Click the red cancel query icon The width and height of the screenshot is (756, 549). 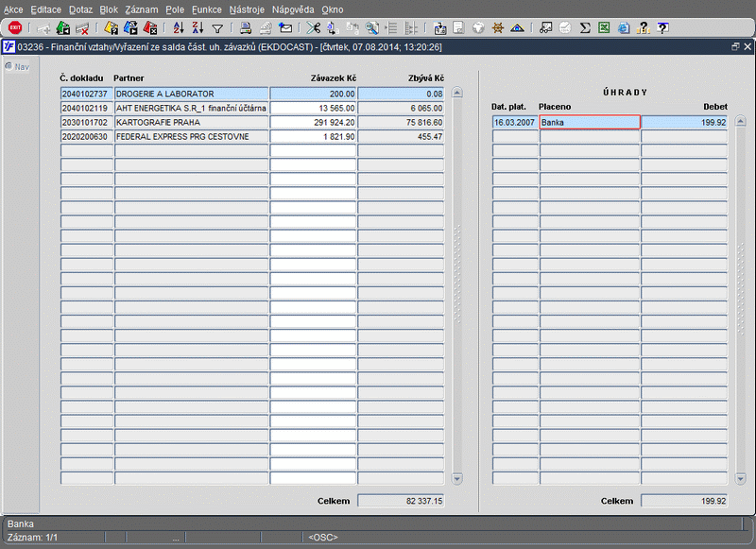pyautogui.click(x=150, y=28)
